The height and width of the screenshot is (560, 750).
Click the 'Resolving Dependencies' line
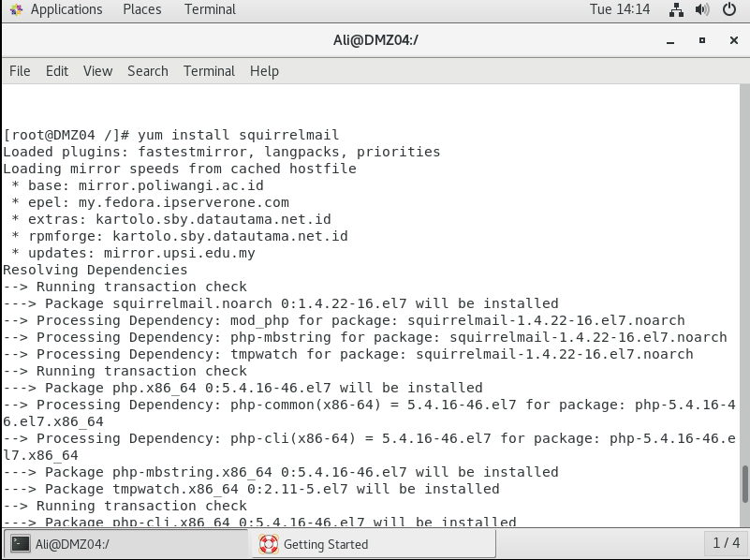tap(96, 271)
